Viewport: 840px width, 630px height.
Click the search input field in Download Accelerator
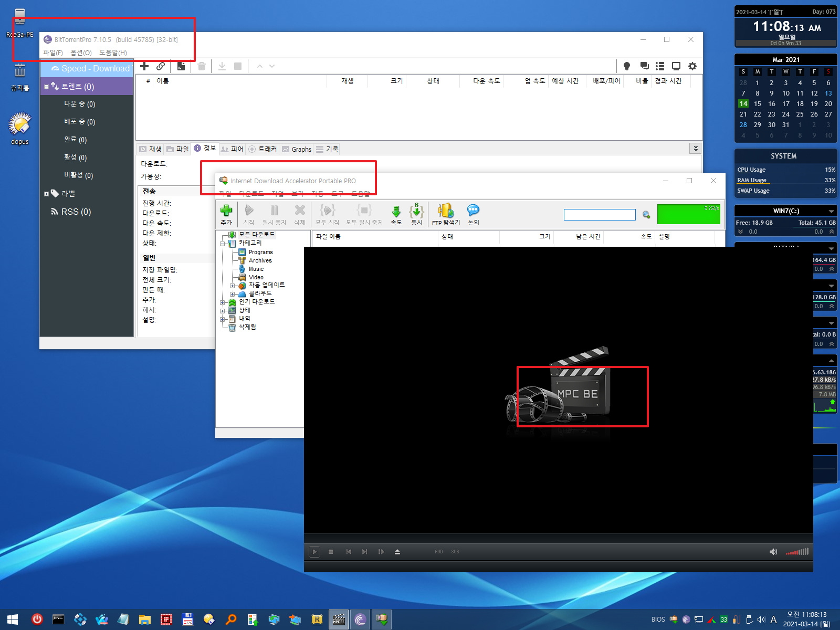600,215
